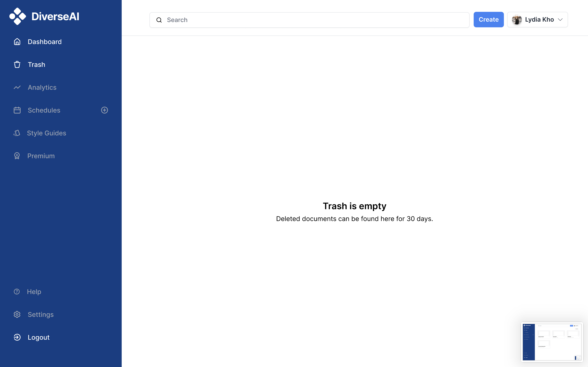Screen dimensions: 588x367
Task: Click the Logout link text
Action: (39, 337)
